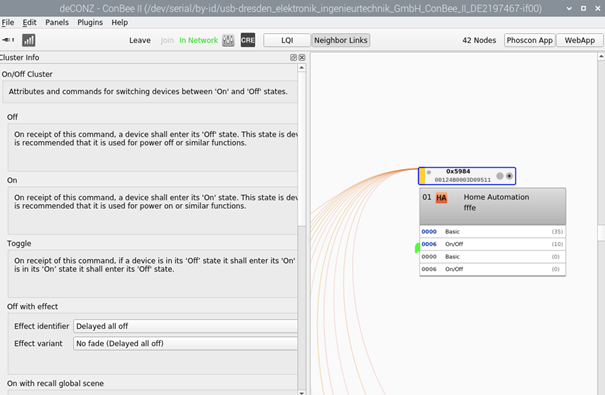Click the green On/Off cluster binding marker
This screenshot has height=395, width=605.
pos(417,248)
